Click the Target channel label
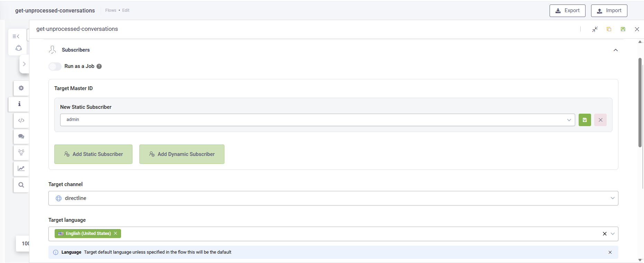644x263 pixels. [65, 184]
